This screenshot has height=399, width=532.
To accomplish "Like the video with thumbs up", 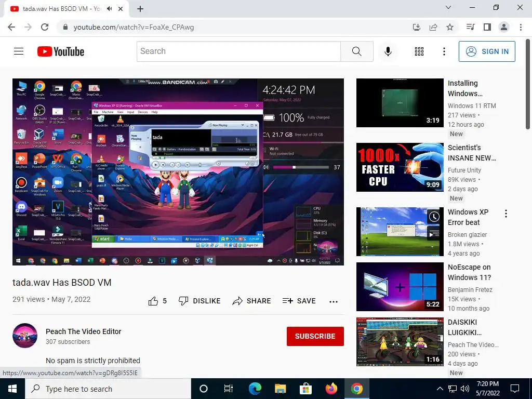I will (157, 301).
